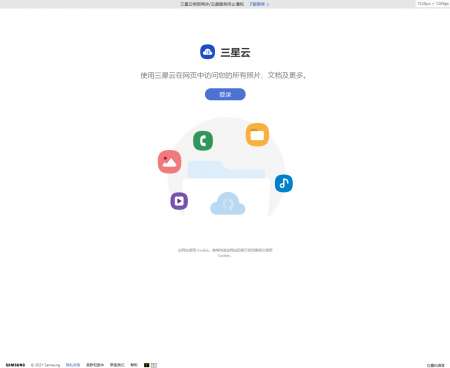The height and width of the screenshot is (368, 450).
Task: Click the 三星云 heading text
Action: 235,52
